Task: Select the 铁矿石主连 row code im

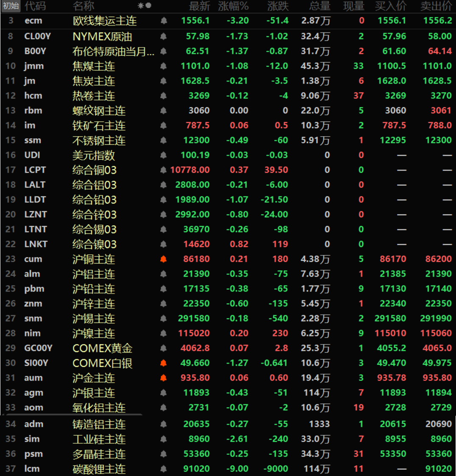Action: pyautogui.click(x=30, y=126)
